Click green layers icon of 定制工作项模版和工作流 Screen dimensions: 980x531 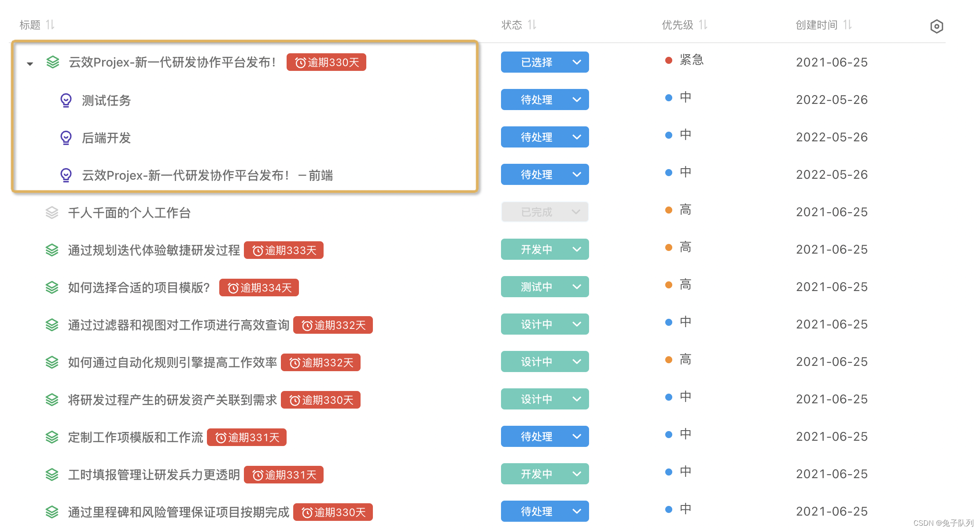point(52,437)
